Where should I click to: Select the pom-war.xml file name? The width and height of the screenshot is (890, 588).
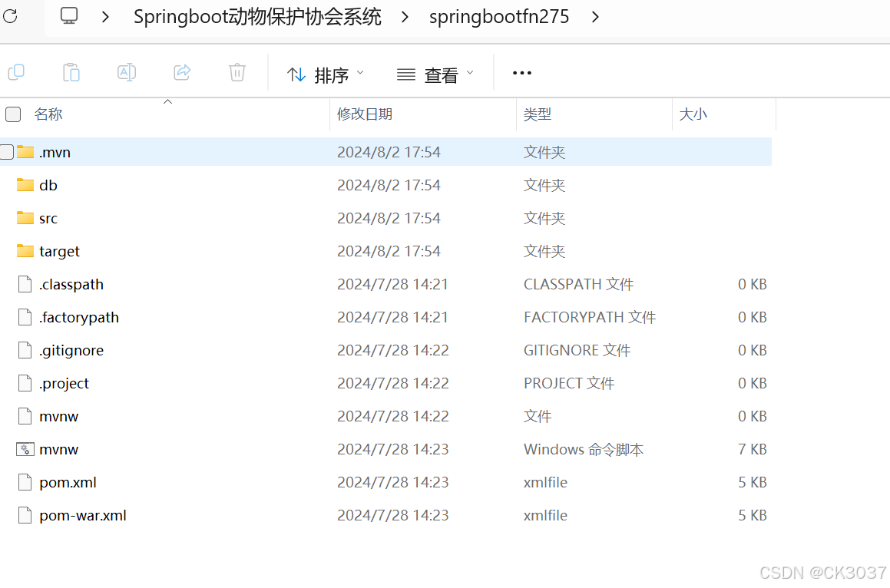83,515
